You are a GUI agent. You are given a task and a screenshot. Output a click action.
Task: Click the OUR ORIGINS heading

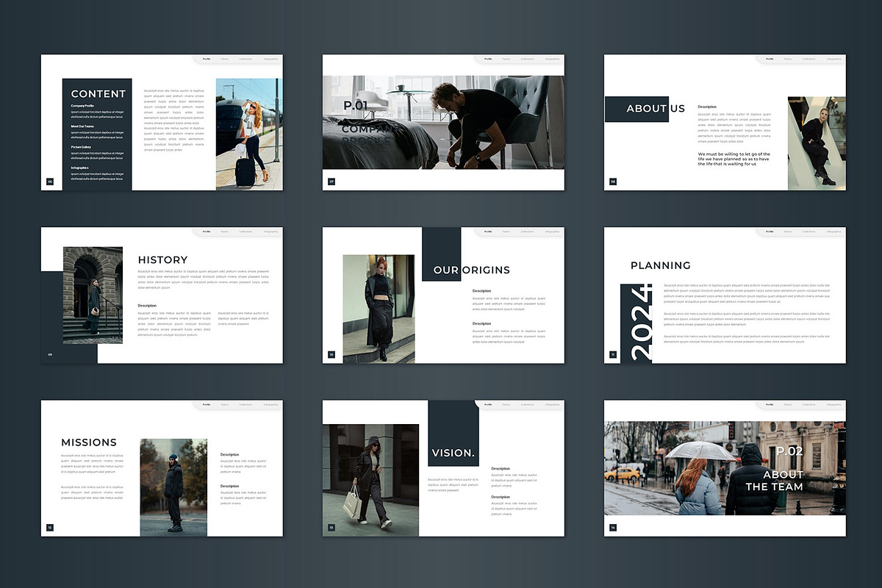472,270
